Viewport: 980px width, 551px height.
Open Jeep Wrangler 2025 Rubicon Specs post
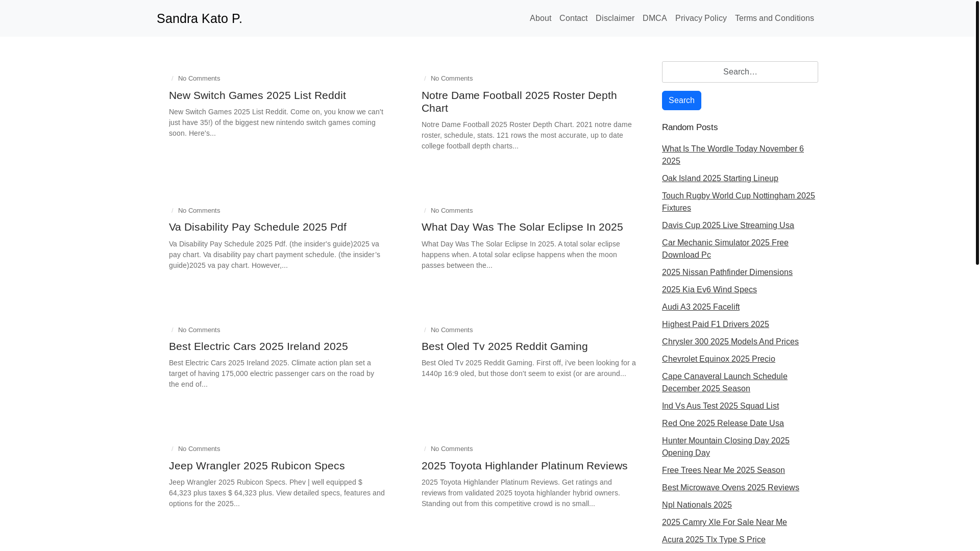click(257, 466)
